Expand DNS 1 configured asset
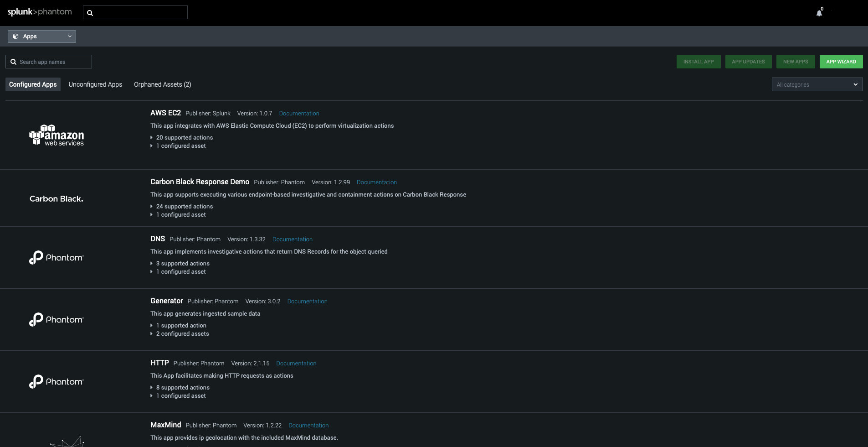This screenshot has width=868, height=447. (x=178, y=272)
